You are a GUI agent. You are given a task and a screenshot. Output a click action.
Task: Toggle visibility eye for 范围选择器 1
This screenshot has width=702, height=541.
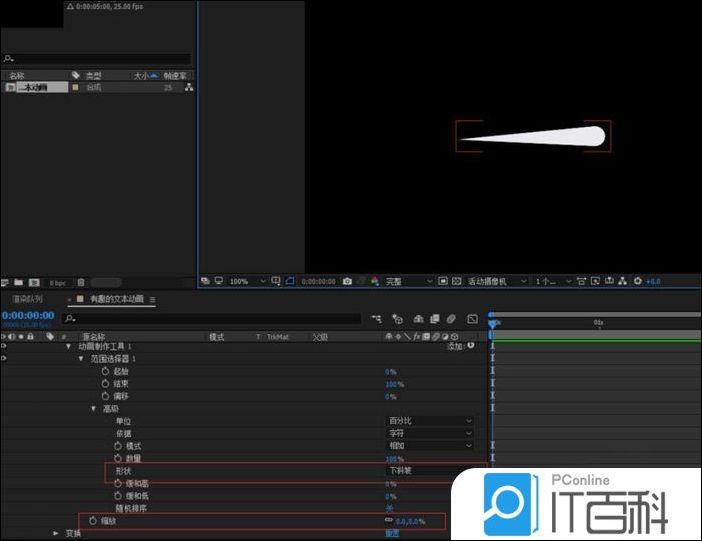[x=5, y=358]
